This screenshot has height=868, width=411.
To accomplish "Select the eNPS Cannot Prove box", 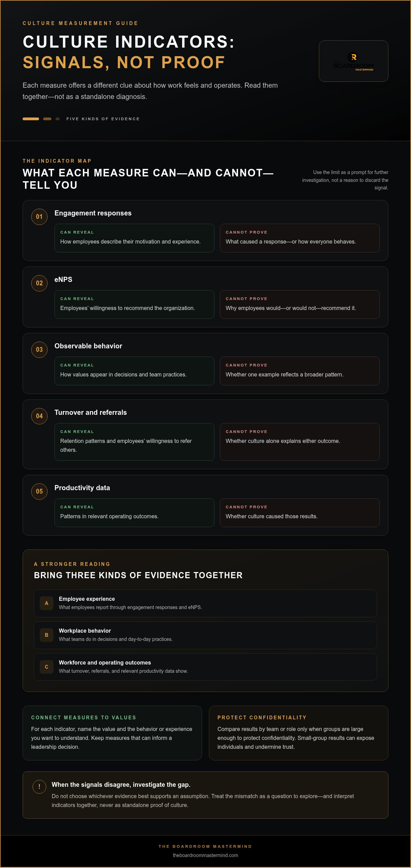I will [x=300, y=305].
